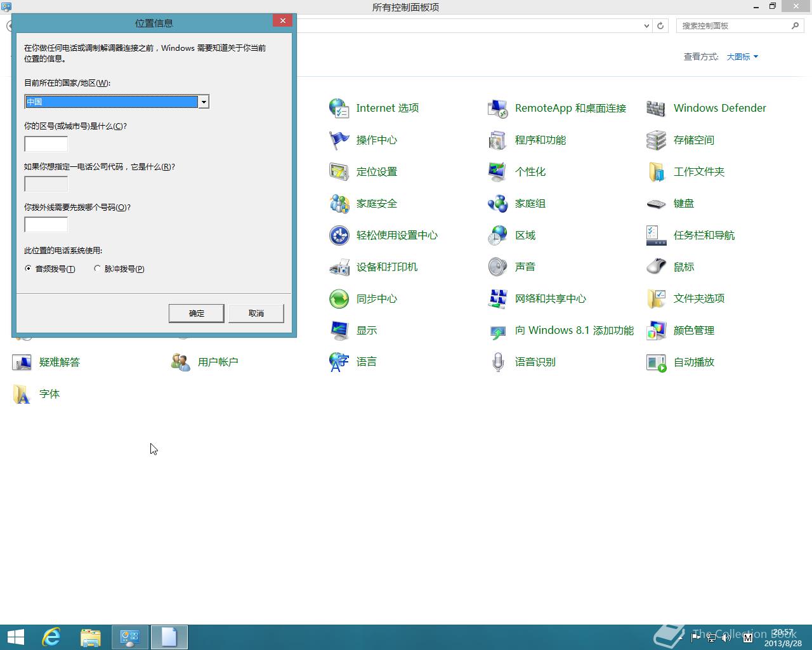Refresh the control panel address bar

point(660,26)
